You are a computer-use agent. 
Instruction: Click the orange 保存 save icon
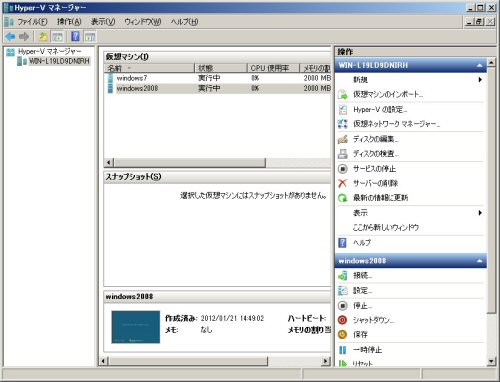click(343, 334)
